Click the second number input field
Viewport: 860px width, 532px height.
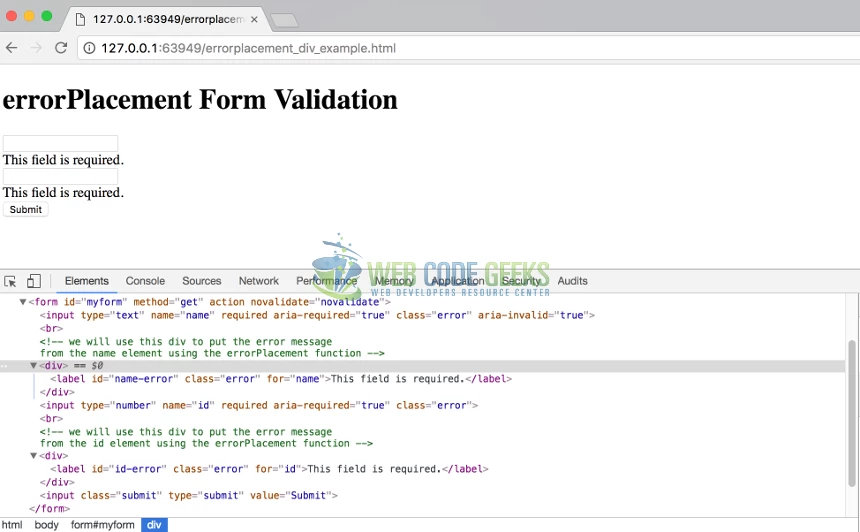(60, 176)
